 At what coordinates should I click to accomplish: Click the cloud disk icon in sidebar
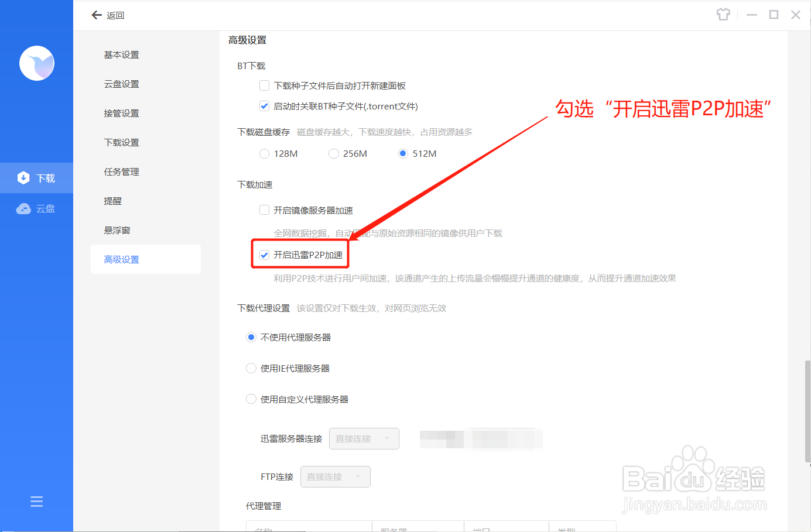pyautogui.click(x=23, y=209)
